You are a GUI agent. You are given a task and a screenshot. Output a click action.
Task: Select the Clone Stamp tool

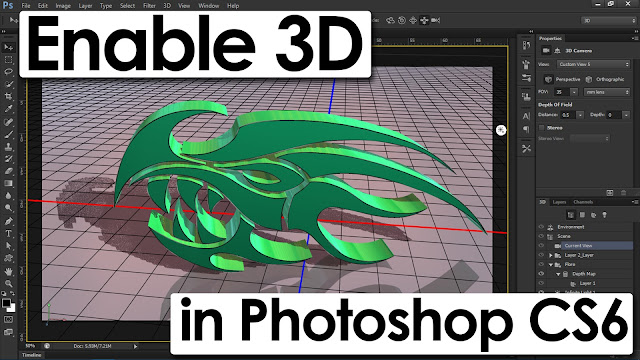[x=8, y=146]
